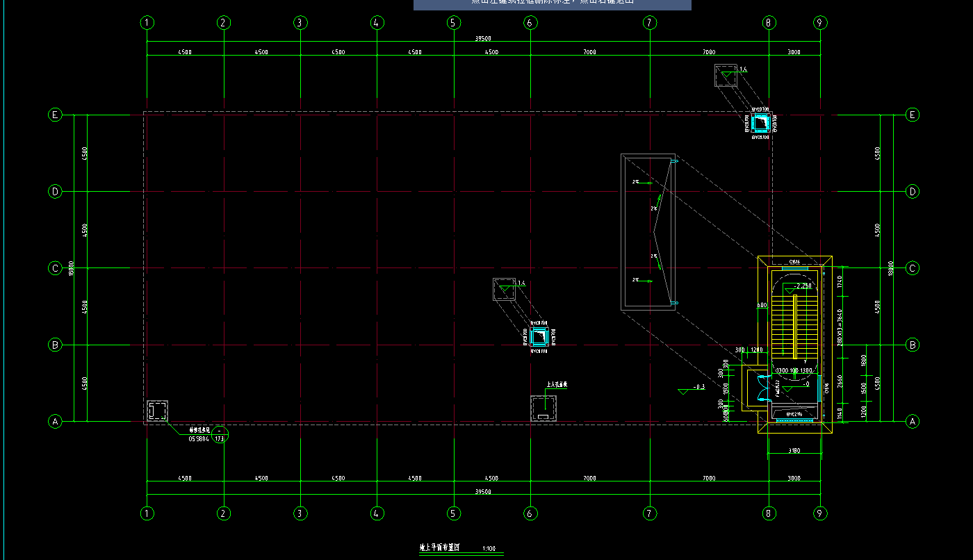The width and height of the screenshot is (973, 560).
Task: Click the bottom overall dimension 39500
Action: pyautogui.click(x=483, y=491)
